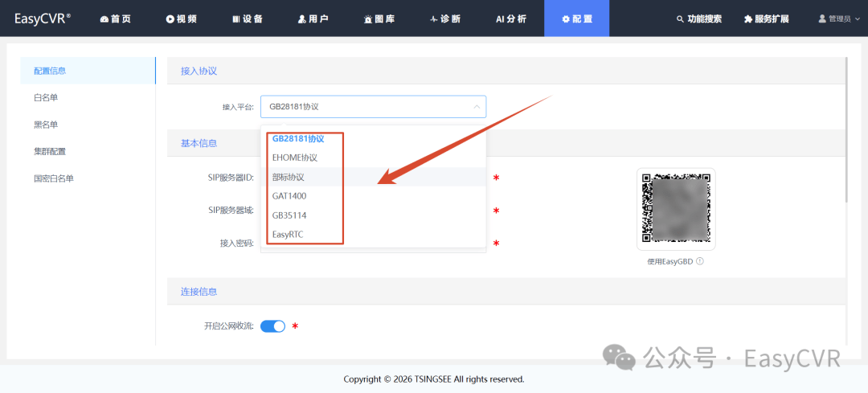Select 白名单 in the left sidebar

[x=46, y=97]
